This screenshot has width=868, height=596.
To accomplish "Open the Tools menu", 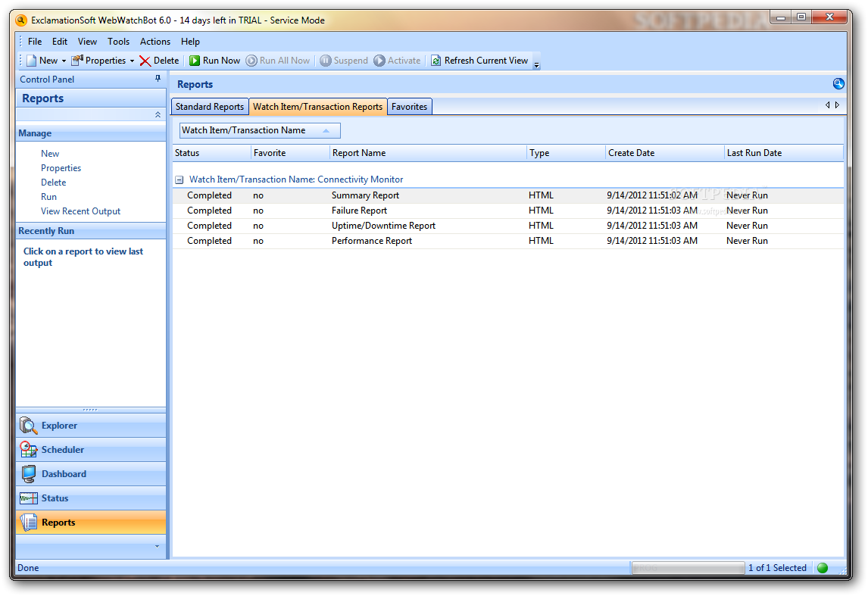I will pos(118,42).
